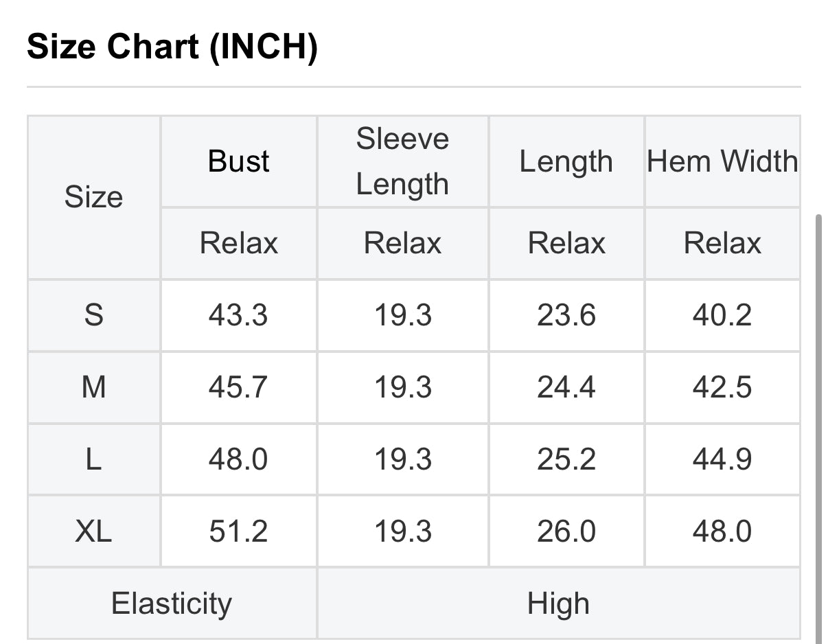Click the Relax subheader under Bust
This screenshot has width=828, height=644.
(x=238, y=243)
